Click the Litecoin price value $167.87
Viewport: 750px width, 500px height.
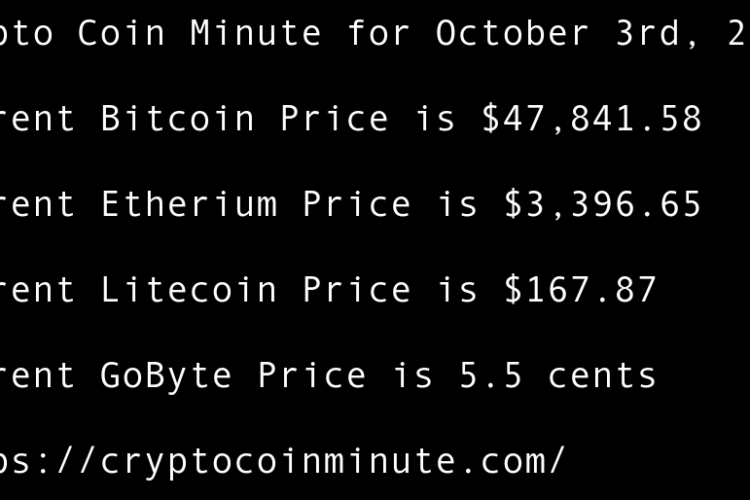click(x=580, y=290)
